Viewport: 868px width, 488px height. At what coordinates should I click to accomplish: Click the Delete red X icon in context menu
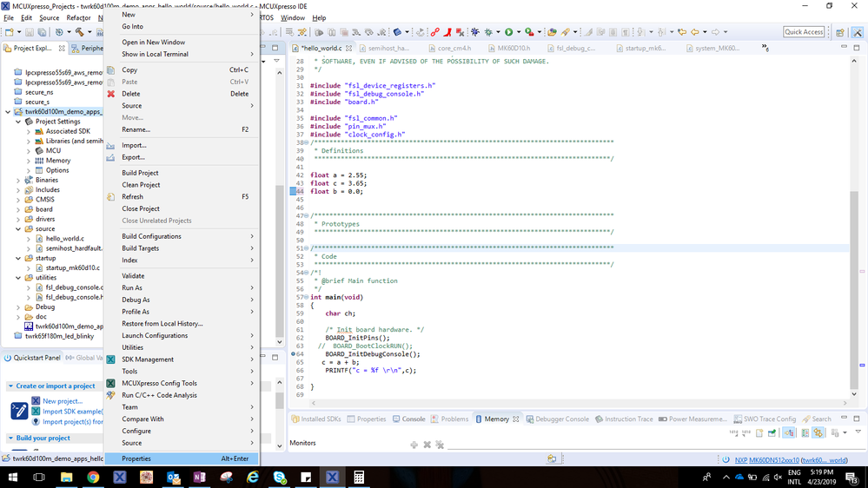[111, 94]
